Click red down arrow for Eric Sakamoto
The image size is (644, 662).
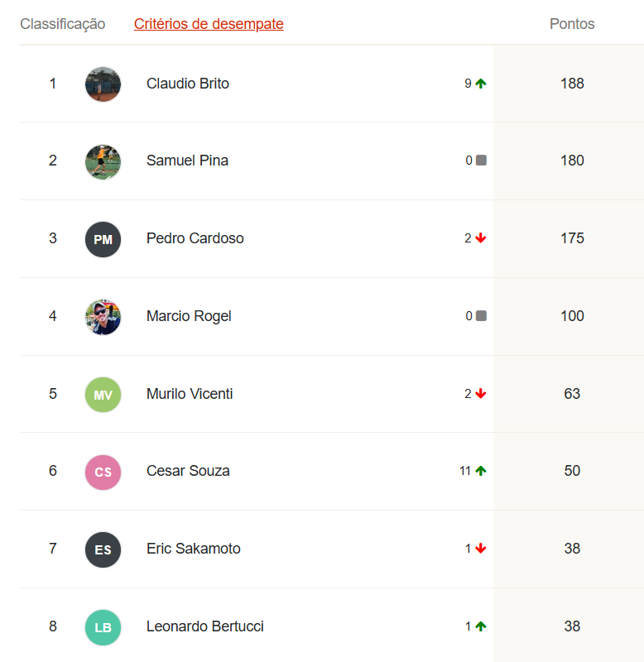coord(481,549)
